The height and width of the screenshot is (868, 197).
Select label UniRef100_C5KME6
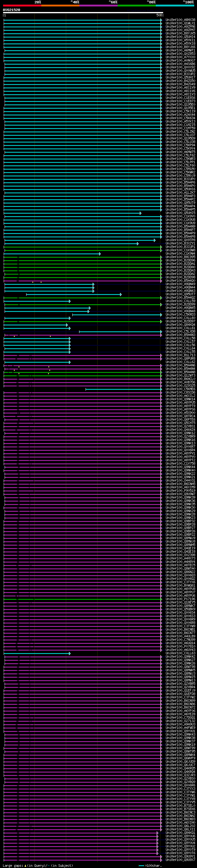[180, 389]
